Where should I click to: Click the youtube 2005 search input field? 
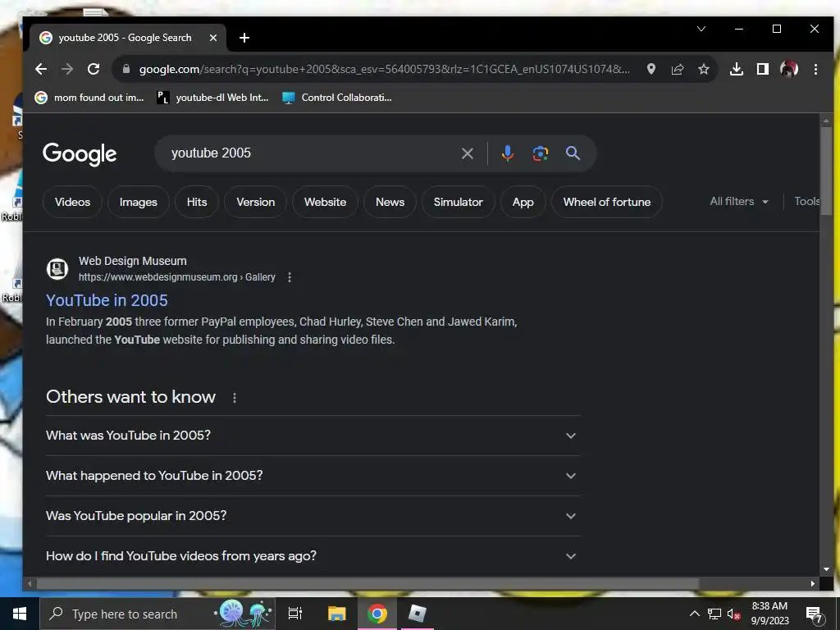(311, 153)
